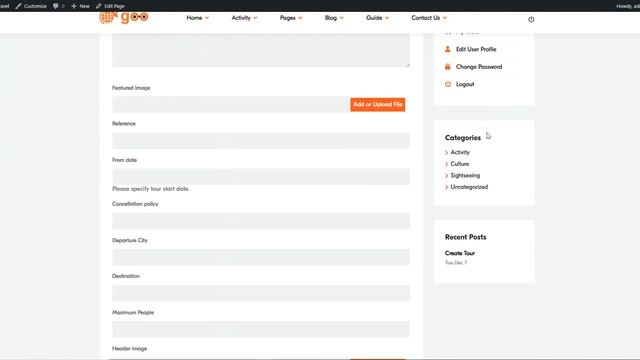
Task: Click the Edit Page pencil icon
Action: [x=98, y=6]
